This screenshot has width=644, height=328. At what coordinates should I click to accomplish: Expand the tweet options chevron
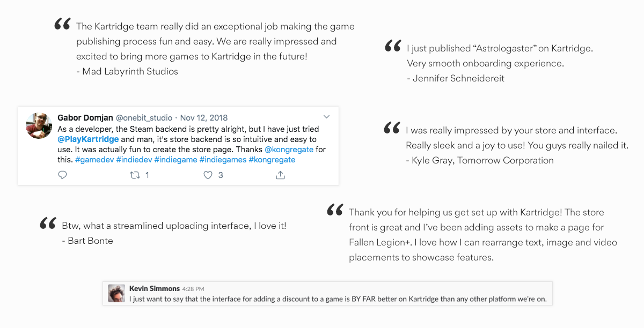click(326, 116)
